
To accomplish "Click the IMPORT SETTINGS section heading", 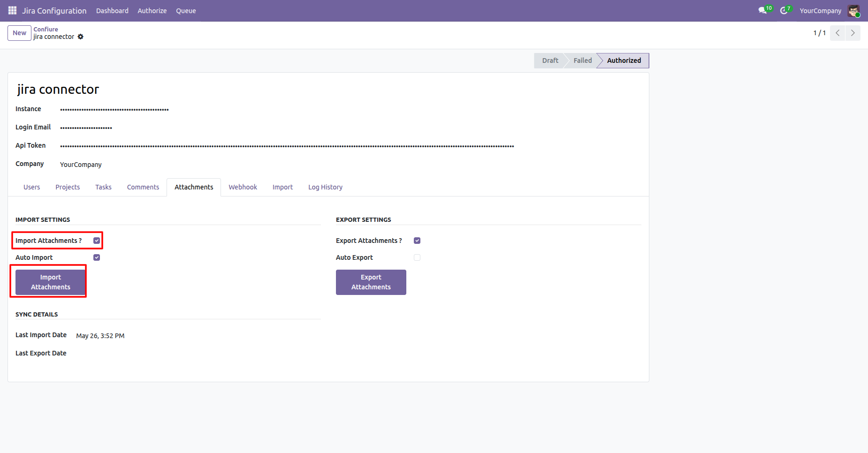I will (x=43, y=219).
